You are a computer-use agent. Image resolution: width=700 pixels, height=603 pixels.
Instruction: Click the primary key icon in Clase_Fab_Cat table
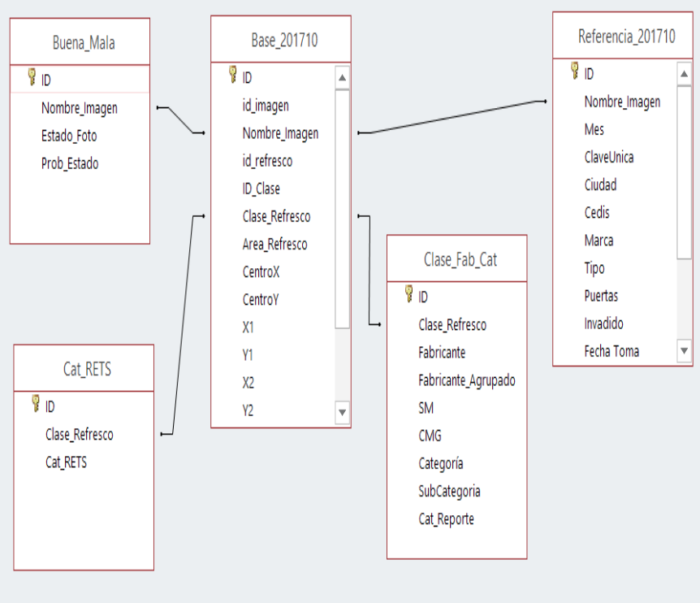408,294
